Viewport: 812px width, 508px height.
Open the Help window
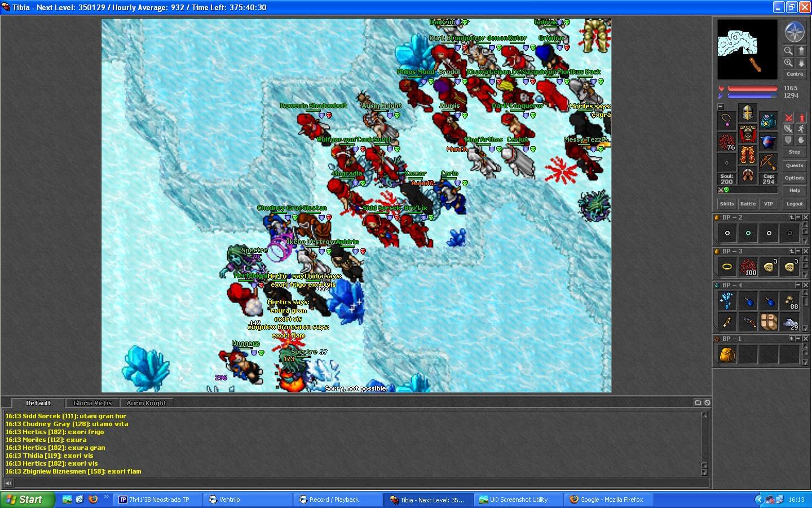pyautogui.click(x=795, y=190)
